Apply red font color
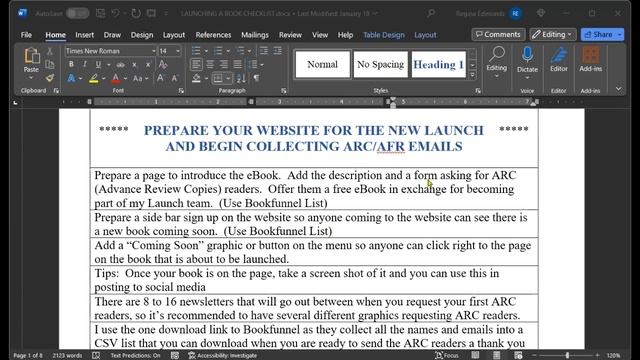This screenshot has width=640, height=360. click(x=116, y=78)
